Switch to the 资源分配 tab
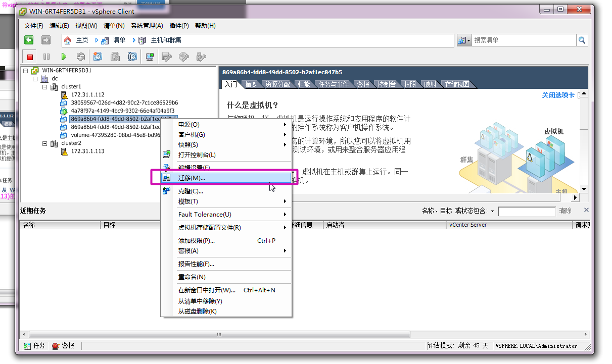 pyautogui.click(x=278, y=84)
